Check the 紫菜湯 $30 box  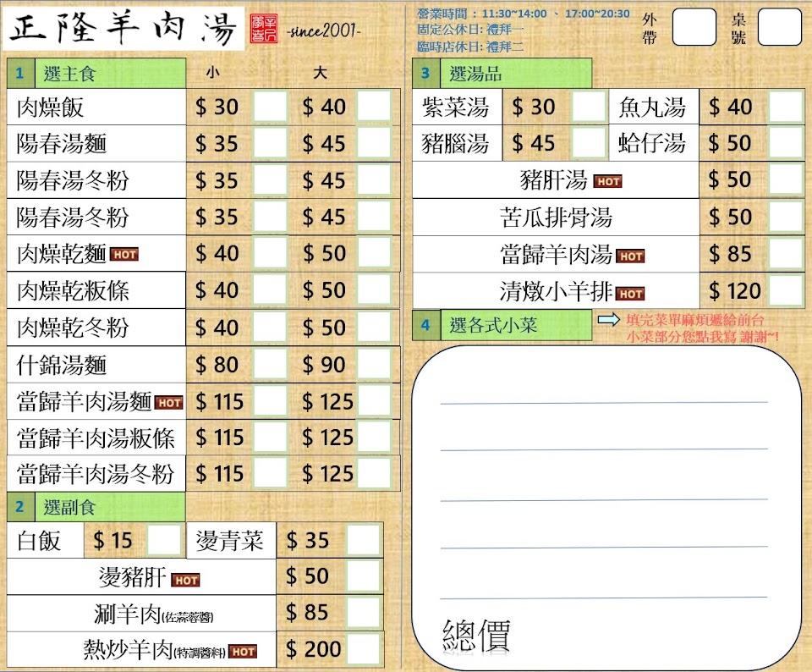(589, 107)
